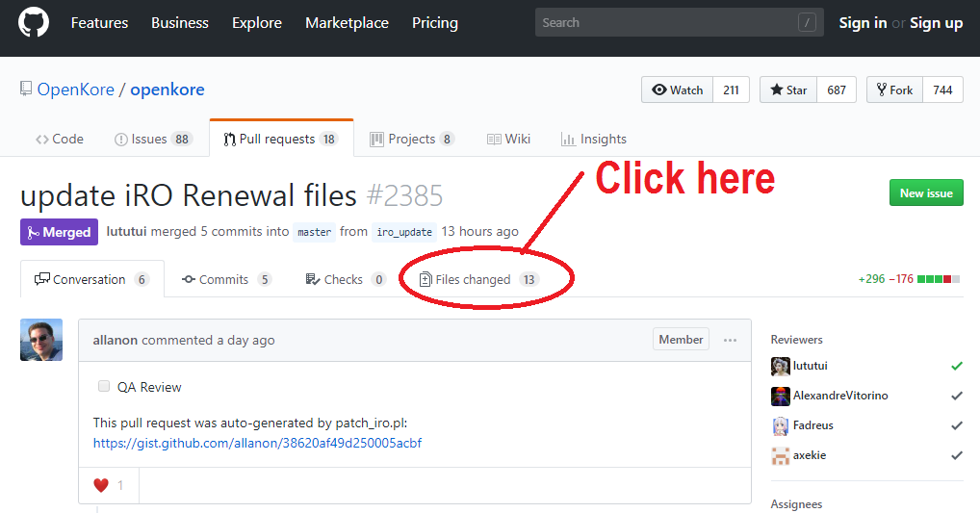Select the Conversation tab

91,279
